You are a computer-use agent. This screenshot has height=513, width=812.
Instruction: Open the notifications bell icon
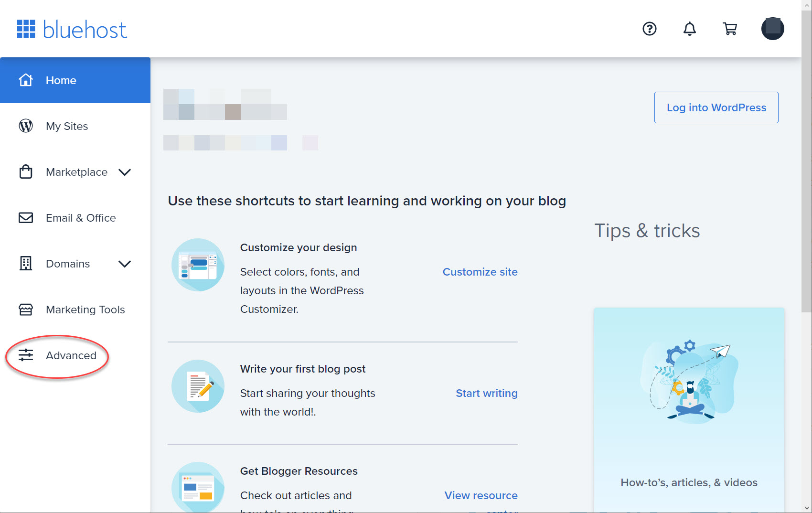tap(690, 29)
